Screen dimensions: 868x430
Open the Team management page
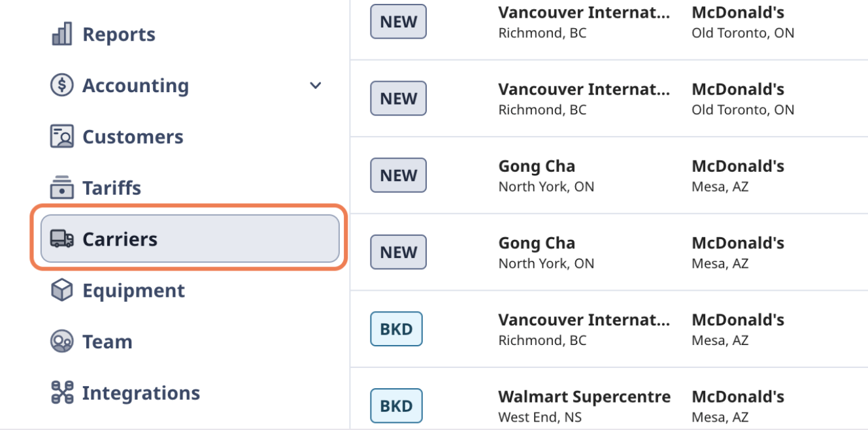[107, 341]
